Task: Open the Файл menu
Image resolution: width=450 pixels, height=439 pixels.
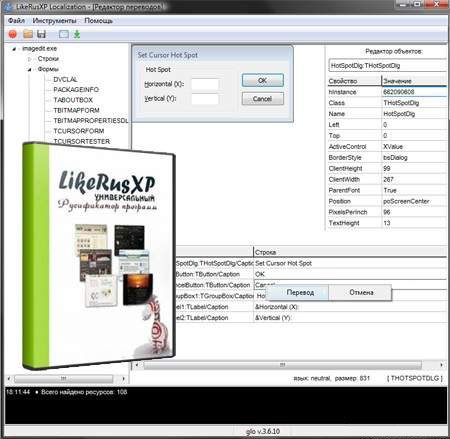Action: (x=16, y=21)
